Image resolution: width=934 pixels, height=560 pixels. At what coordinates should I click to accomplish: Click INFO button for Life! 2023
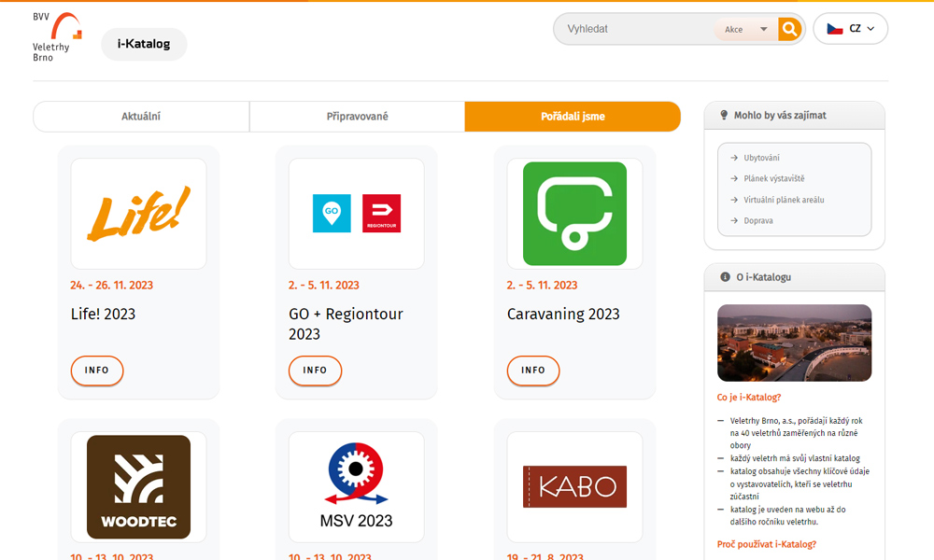97,371
